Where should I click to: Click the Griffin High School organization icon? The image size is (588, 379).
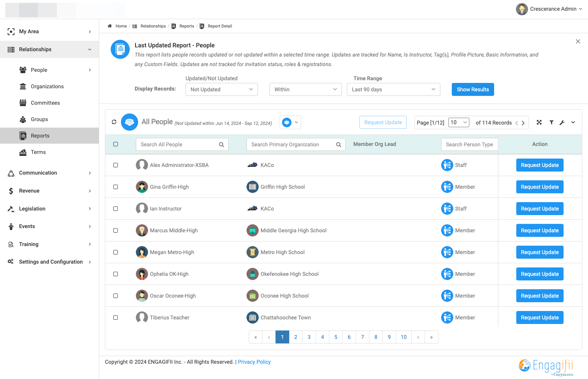coord(253,187)
